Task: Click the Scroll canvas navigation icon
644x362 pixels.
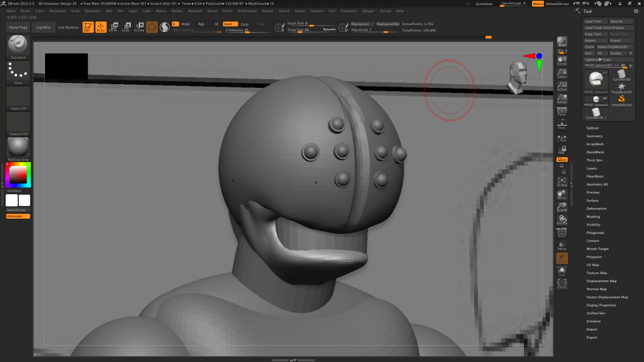Action: click(562, 60)
